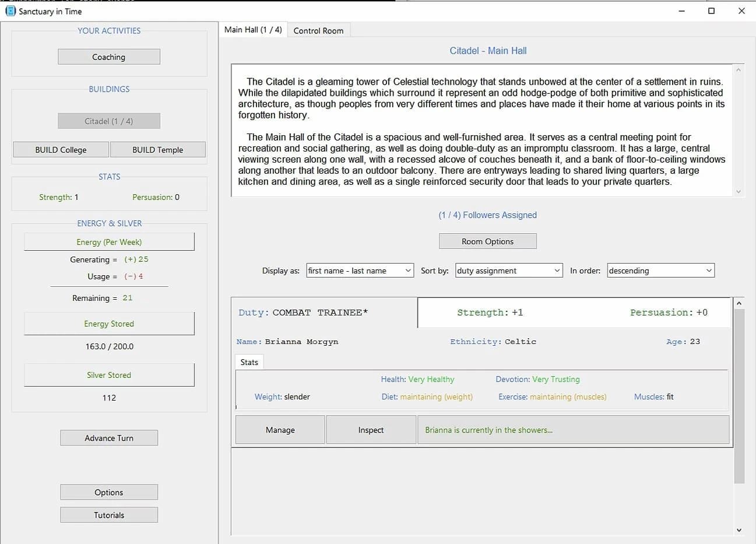
Task: Click the 112 silver amount
Action: (109, 398)
